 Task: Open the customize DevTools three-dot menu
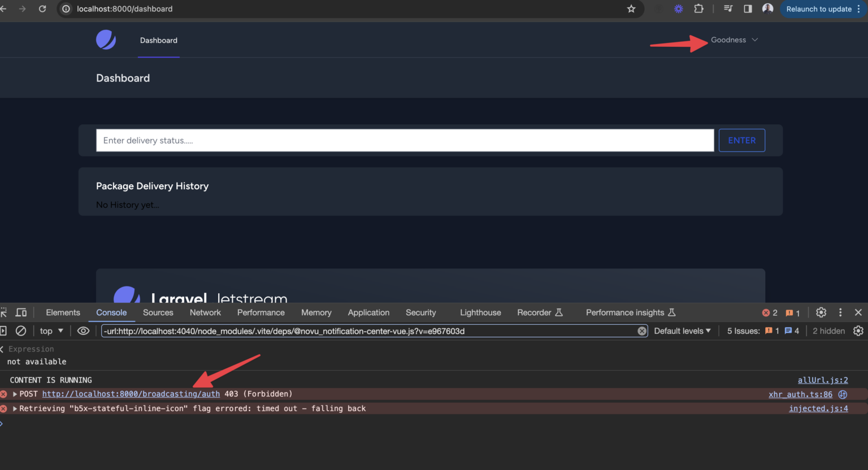click(x=840, y=312)
